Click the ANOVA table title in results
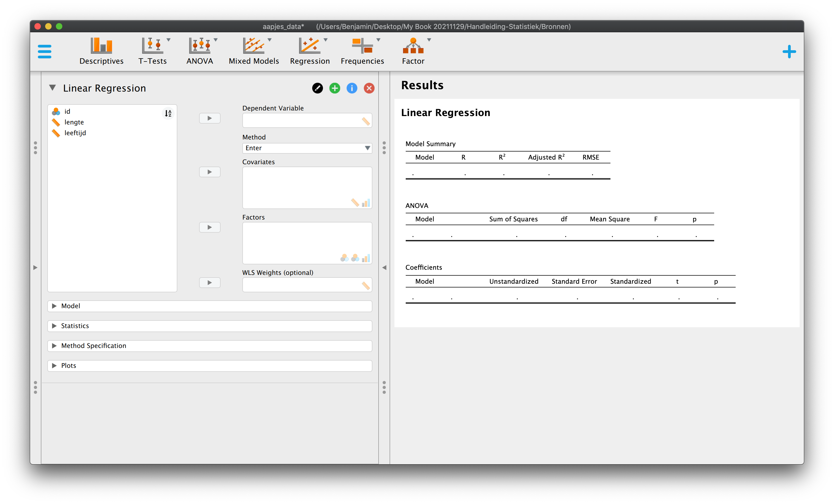Image resolution: width=834 pixels, height=504 pixels. click(417, 206)
